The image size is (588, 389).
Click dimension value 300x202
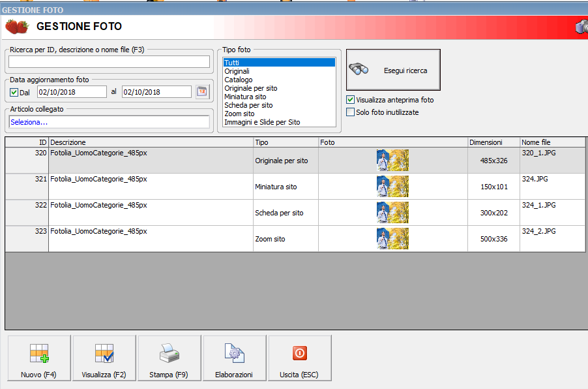494,213
